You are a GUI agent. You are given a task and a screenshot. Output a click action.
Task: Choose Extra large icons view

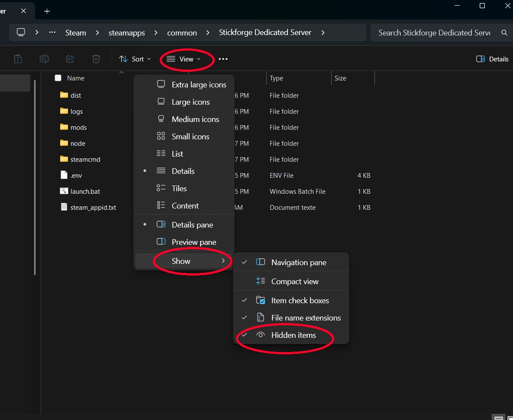184,85
